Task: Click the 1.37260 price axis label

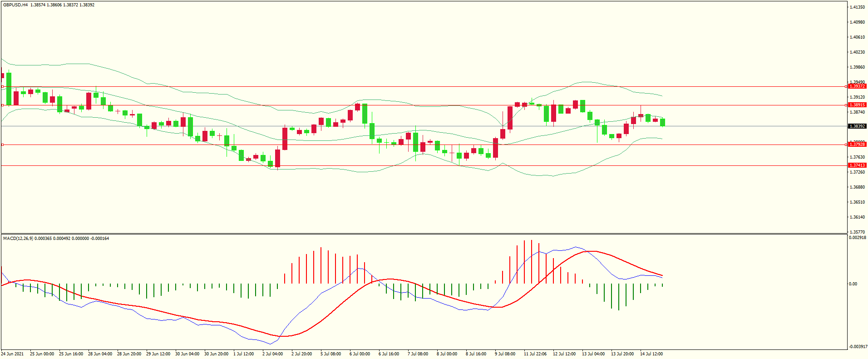Action: click(x=858, y=172)
